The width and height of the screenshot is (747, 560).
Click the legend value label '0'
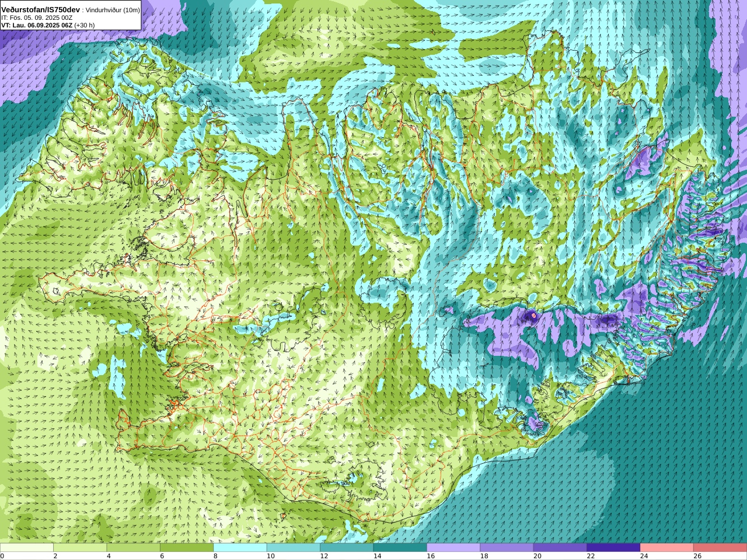[2, 556]
